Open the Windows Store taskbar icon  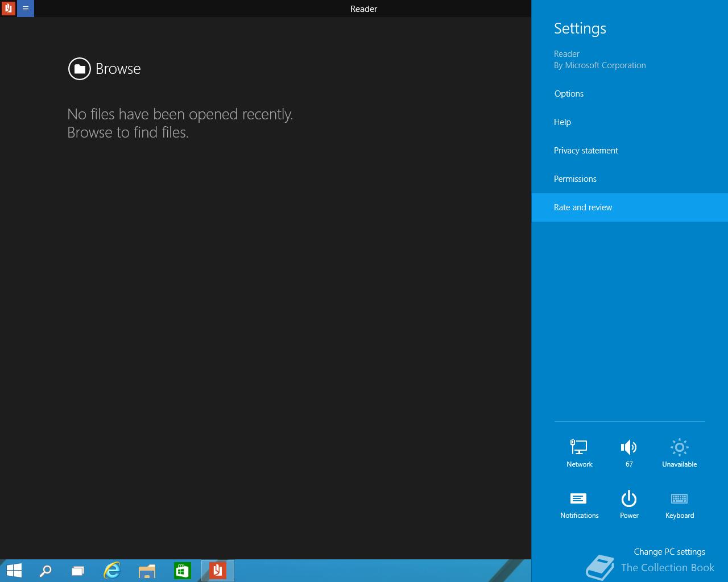point(182,571)
